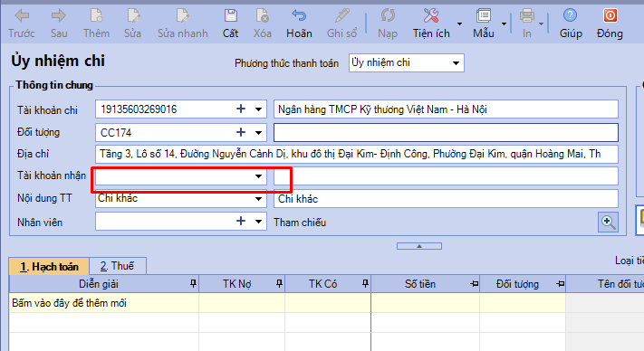
Task: Click 'Bấm vào đây để thêm mới' row
Action: (x=287, y=303)
